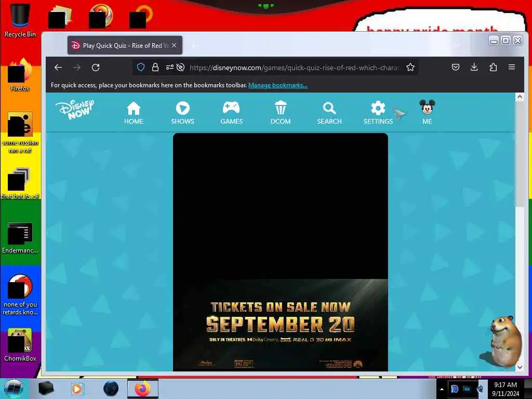
Task: Open site permissions icon in address bar
Action: [x=170, y=67]
